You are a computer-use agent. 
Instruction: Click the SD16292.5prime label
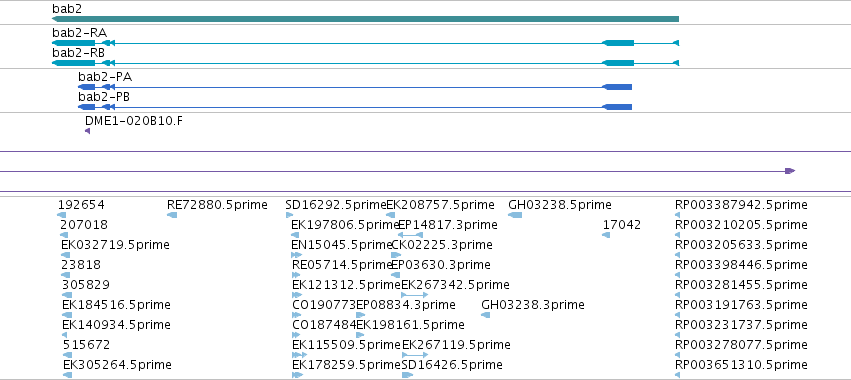[335, 205]
